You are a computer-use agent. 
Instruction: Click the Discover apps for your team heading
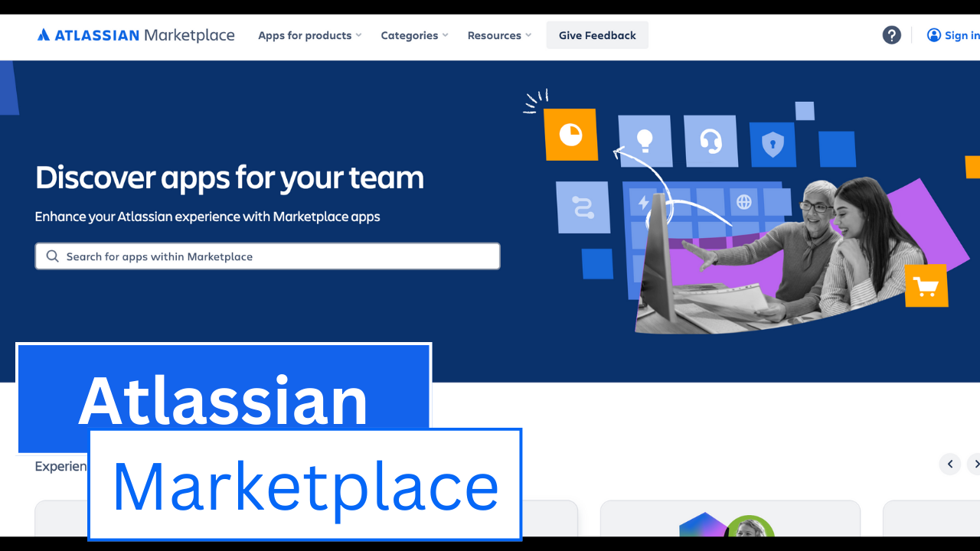[x=230, y=178]
